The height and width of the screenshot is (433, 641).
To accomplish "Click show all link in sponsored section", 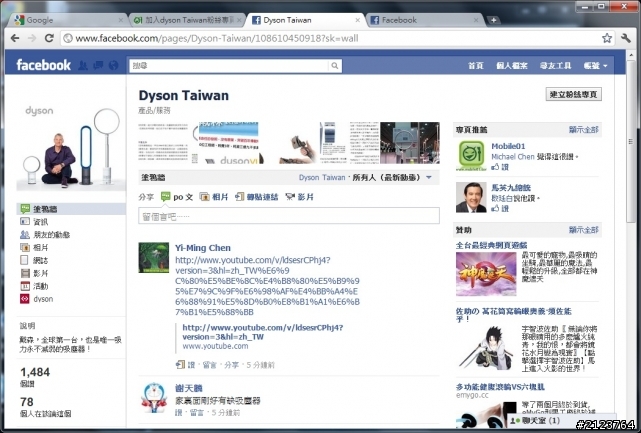I will (583, 230).
